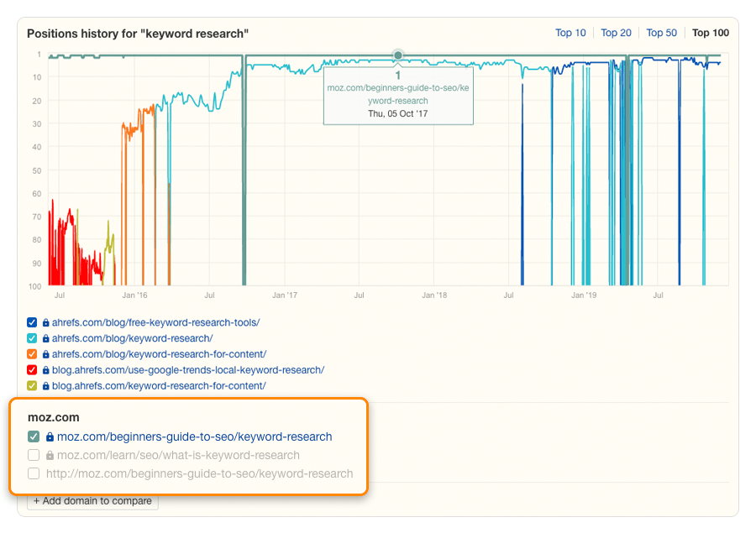The image size is (756, 533).
Task: Click the "Jan '17" x-axis label
Action: coord(285,295)
